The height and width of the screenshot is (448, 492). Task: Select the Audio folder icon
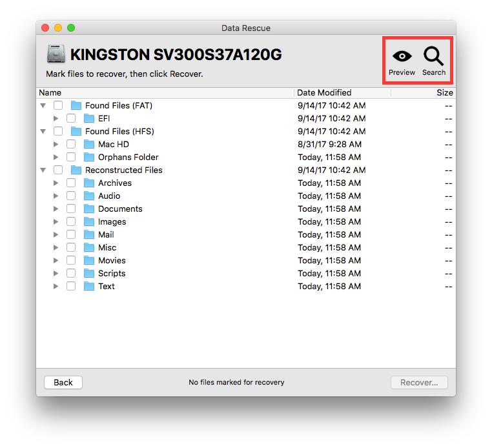pyautogui.click(x=89, y=196)
